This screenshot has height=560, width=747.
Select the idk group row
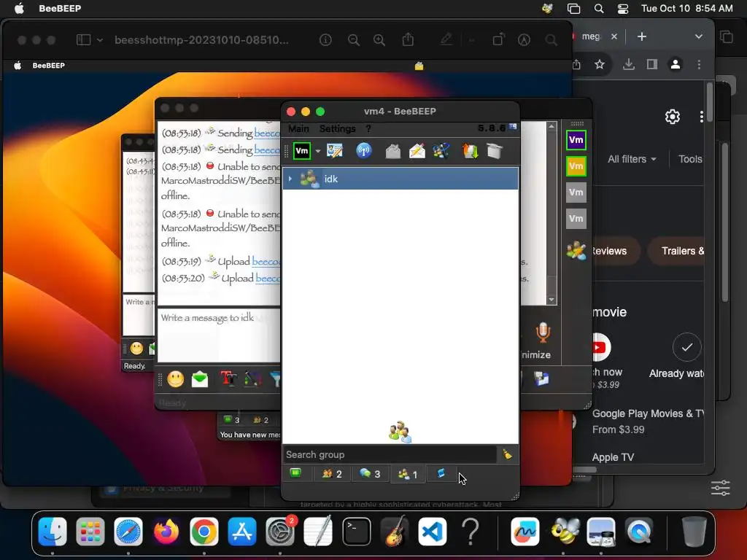[x=400, y=179]
